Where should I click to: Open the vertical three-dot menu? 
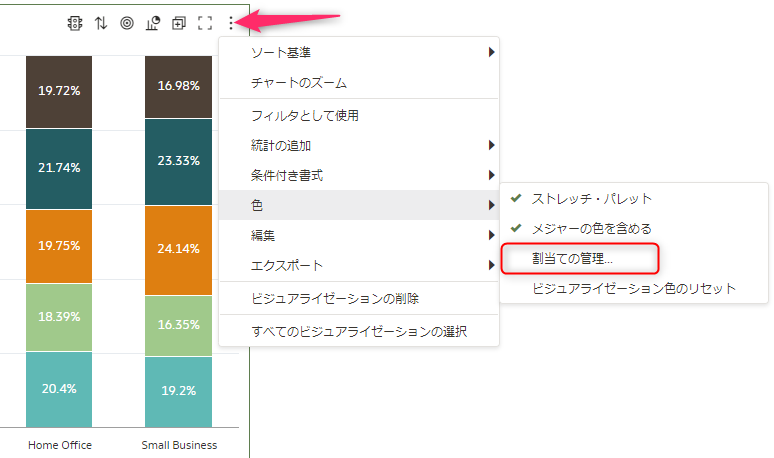[231, 23]
